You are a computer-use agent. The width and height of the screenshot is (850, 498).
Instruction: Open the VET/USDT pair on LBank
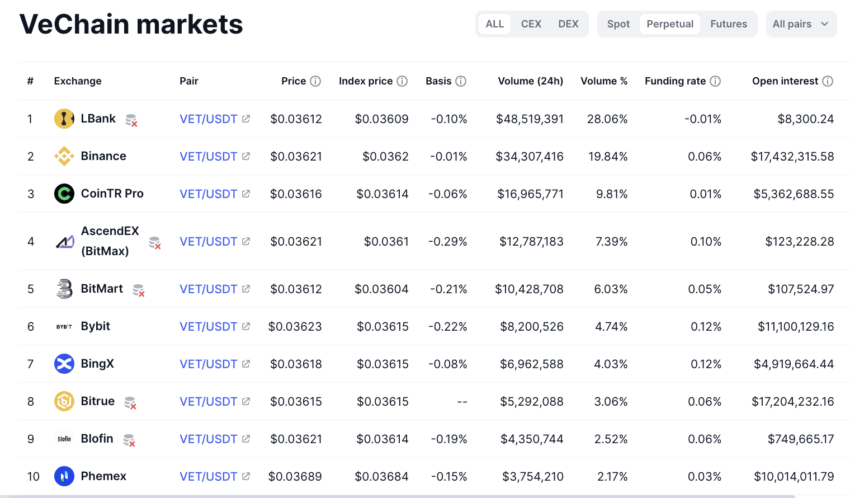click(x=208, y=119)
